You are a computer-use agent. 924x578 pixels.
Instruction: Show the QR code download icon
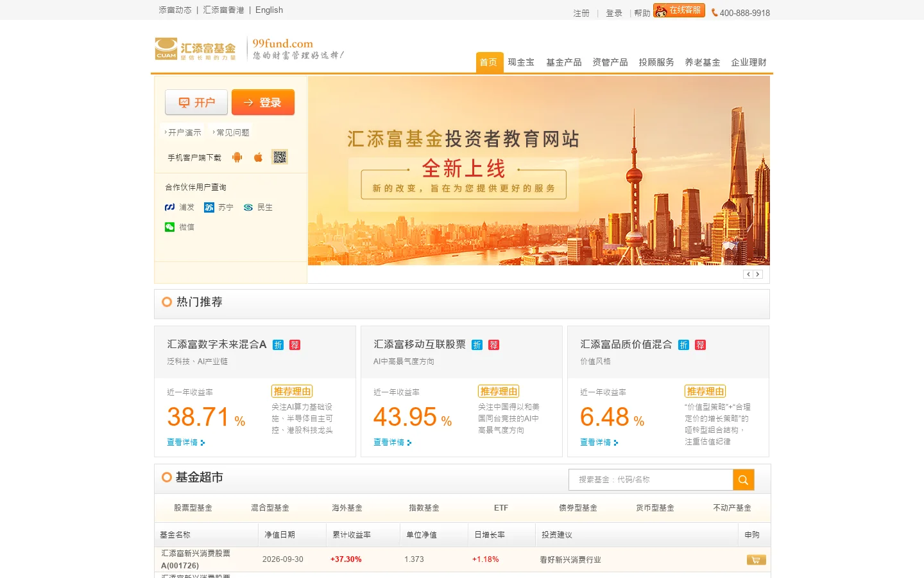pyautogui.click(x=280, y=157)
